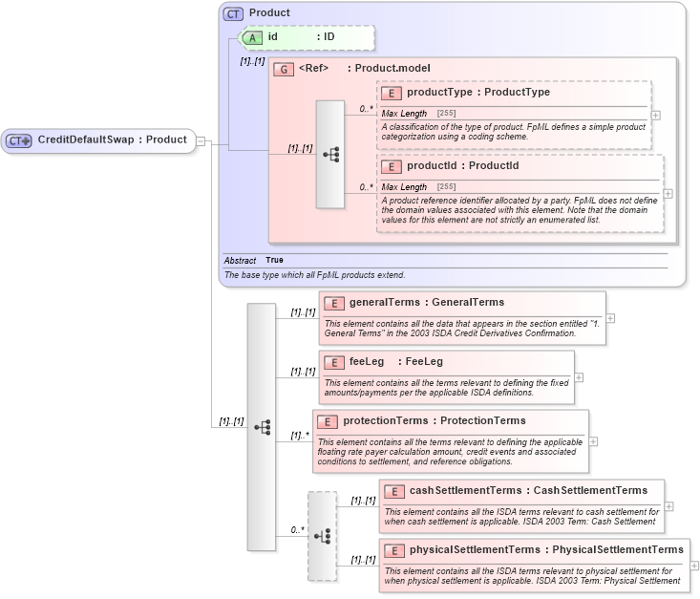Click the E icon on cashSettlementTerms element
The width and height of the screenshot is (700, 599).
(x=394, y=491)
